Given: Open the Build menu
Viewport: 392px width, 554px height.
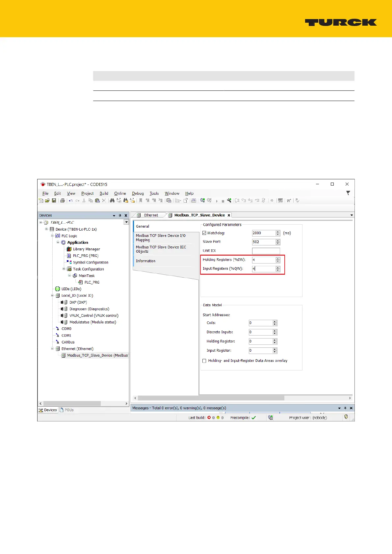Looking at the screenshot, I should coord(104,193).
